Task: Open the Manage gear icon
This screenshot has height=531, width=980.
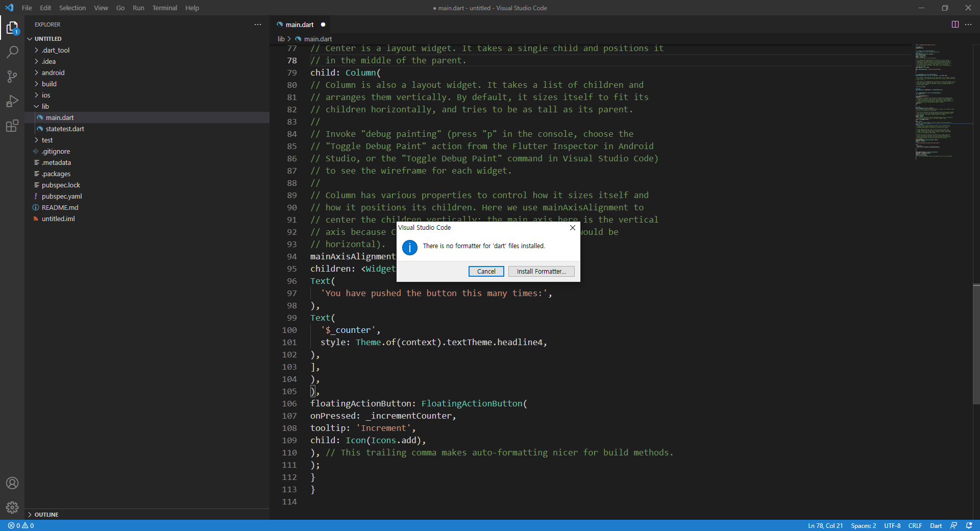Action: click(12, 508)
